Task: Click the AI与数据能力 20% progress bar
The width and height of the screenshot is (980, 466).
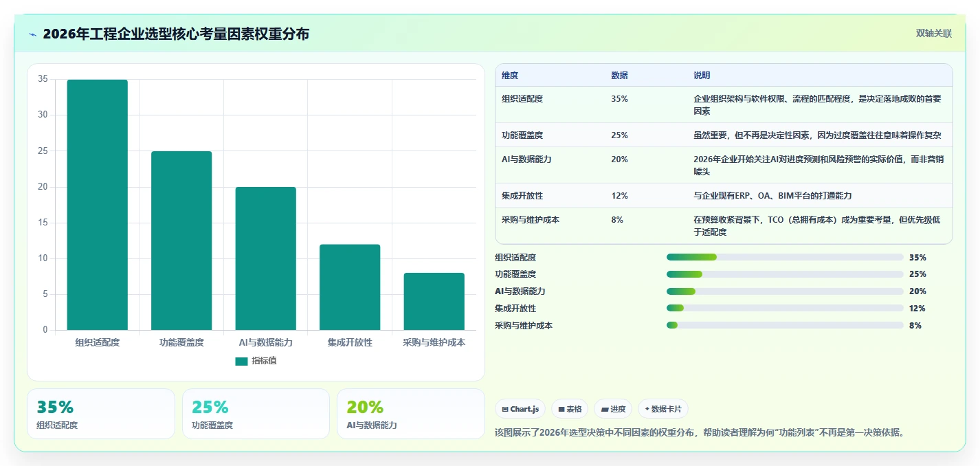Action: [785, 291]
